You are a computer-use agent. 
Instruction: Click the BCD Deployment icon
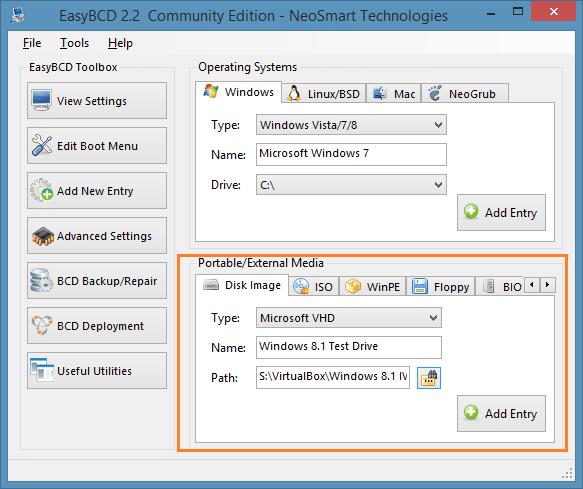tap(42, 325)
